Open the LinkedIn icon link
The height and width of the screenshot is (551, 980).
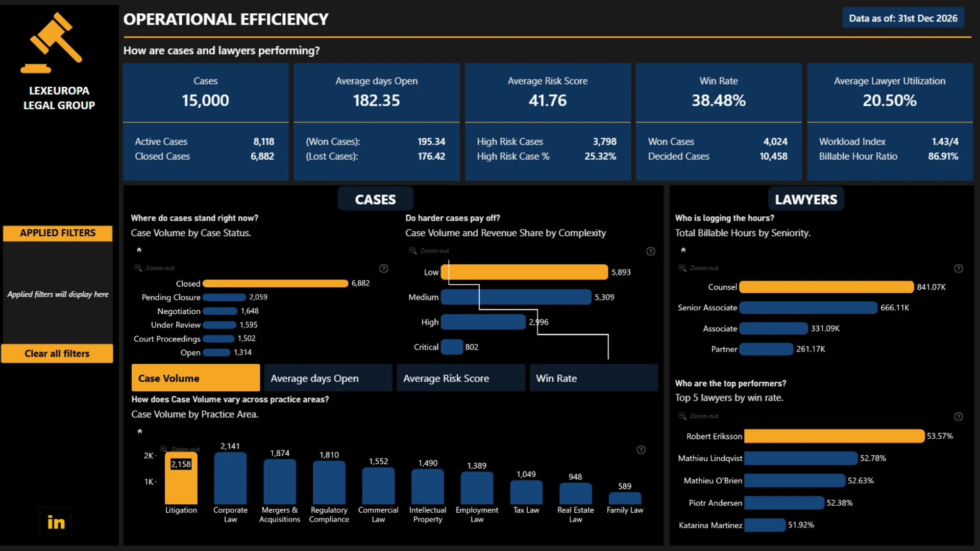56,521
